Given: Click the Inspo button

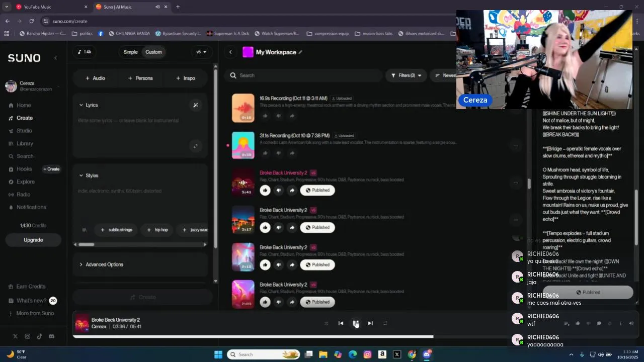Looking at the screenshot, I should pos(186,78).
